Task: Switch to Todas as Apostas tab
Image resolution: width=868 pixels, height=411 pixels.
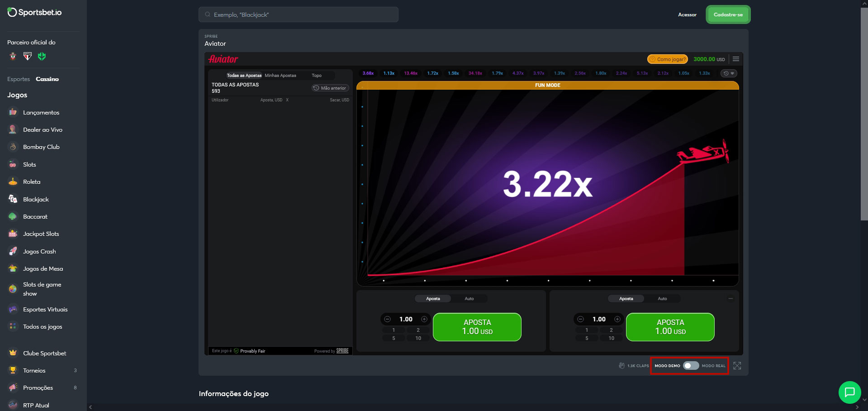Action: tap(244, 76)
